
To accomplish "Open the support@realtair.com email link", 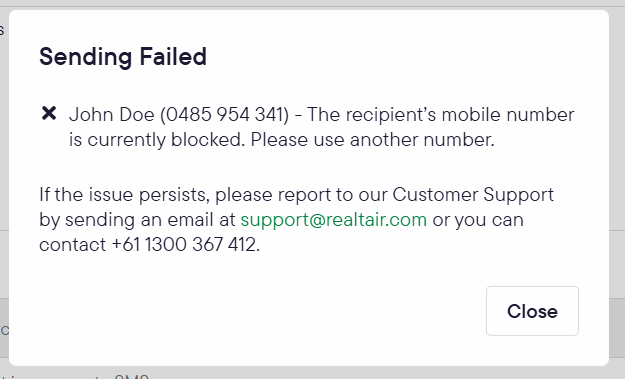I will coord(334,220).
